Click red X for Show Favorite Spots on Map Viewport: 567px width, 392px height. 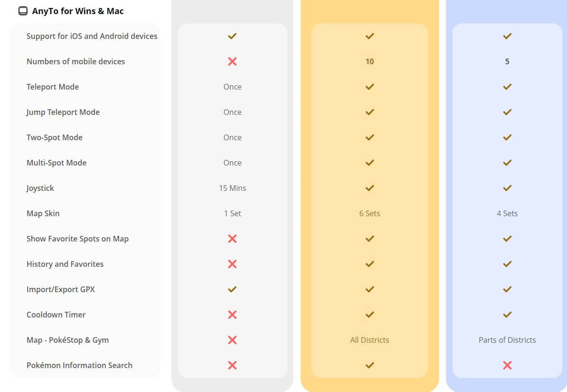point(232,239)
